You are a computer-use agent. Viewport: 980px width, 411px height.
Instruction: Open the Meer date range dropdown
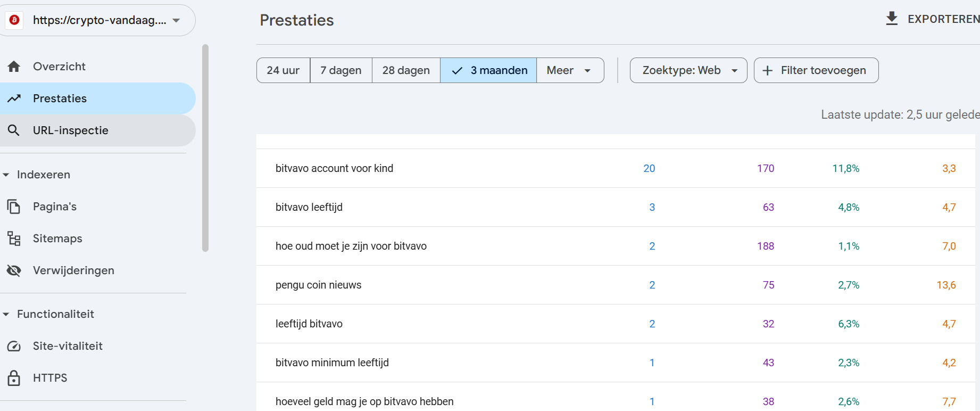pyautogui.click(x=570, y=70)
